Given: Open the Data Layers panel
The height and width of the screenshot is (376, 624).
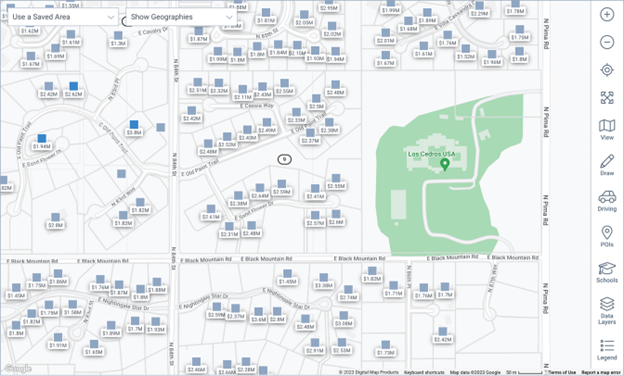Looking at the screenshot, I should pyautogui.click(x=606, y=311).
